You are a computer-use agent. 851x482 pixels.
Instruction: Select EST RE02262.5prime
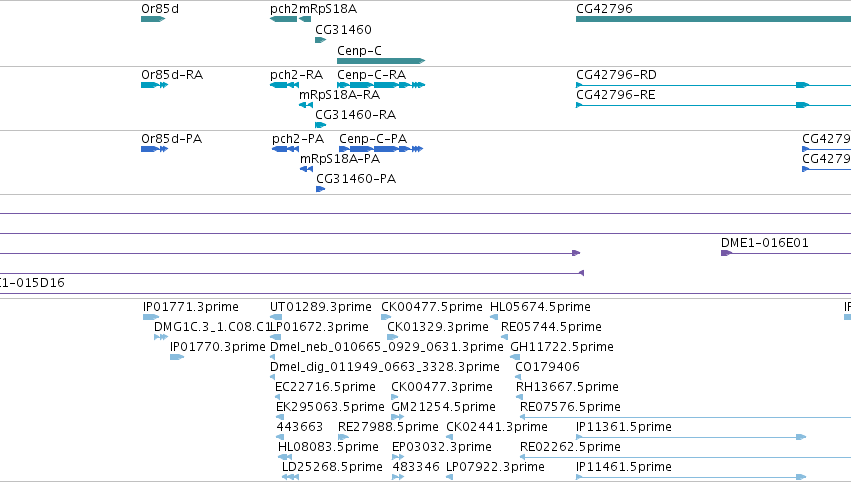click(570, 448)
